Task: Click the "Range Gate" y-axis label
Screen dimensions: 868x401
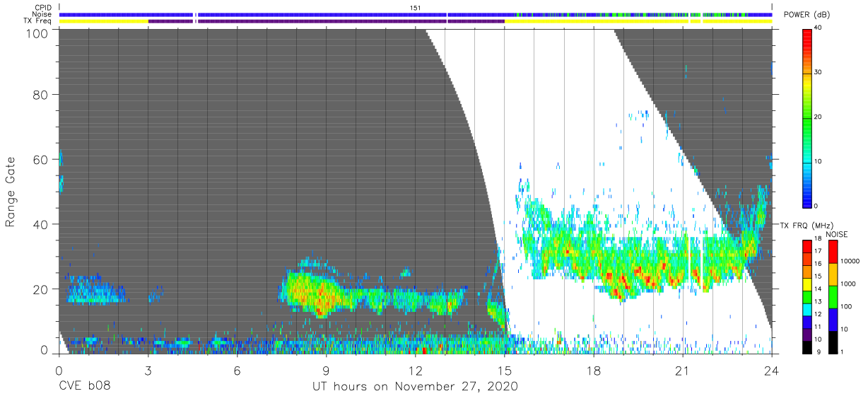Action: tap(11, 192)
